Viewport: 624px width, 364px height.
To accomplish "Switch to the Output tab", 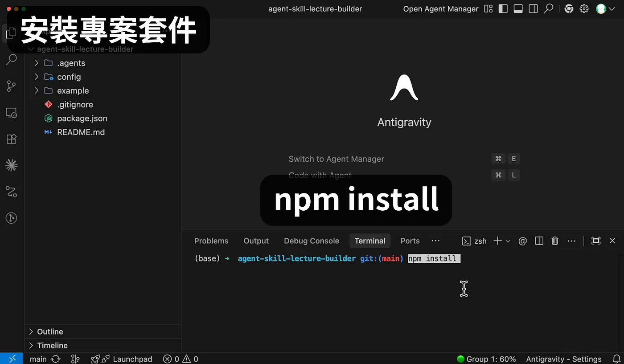I will (256, 241).
